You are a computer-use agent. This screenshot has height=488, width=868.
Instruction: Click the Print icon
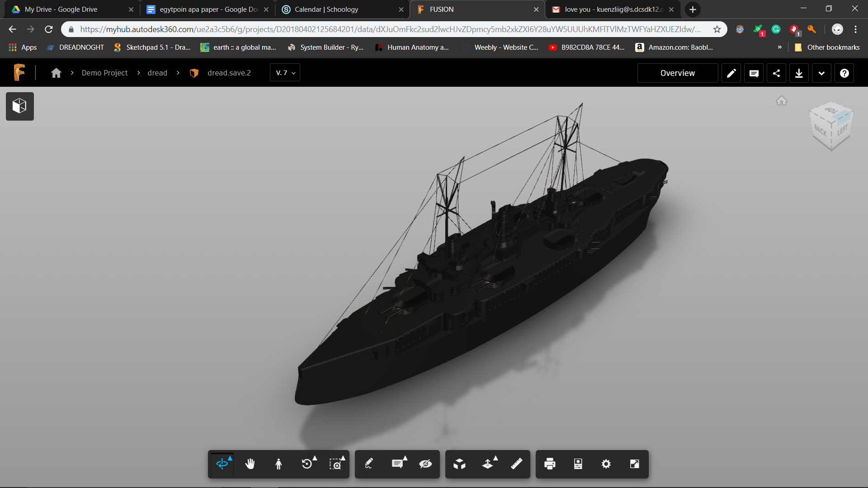550,464
